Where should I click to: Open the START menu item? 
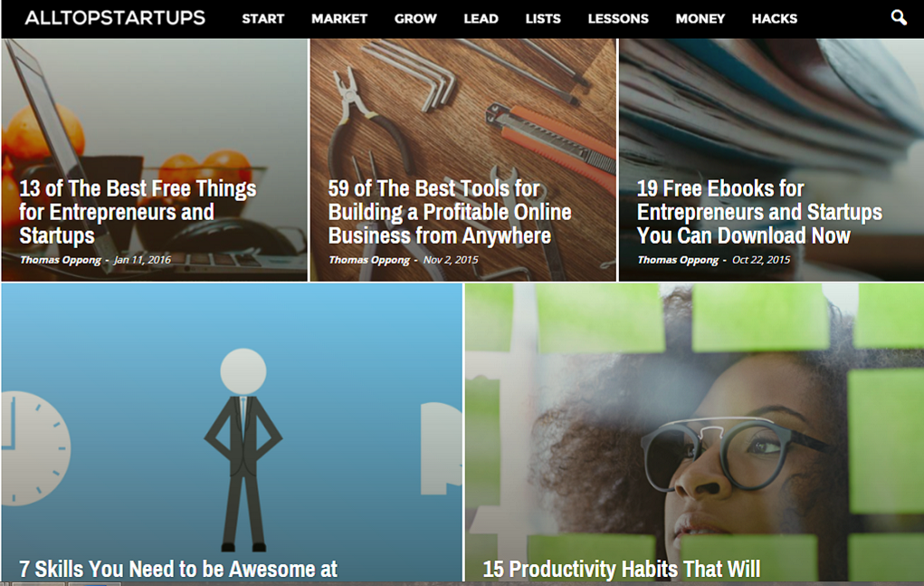[262, 18]
